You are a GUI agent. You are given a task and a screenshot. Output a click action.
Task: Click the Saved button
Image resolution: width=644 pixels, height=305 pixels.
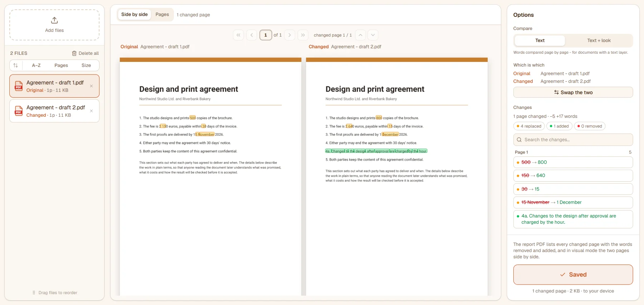click(573, 275)
